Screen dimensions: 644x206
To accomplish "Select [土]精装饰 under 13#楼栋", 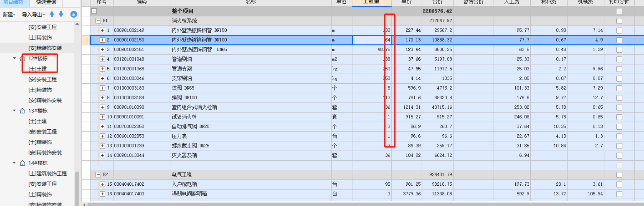I will pos(40,142).
